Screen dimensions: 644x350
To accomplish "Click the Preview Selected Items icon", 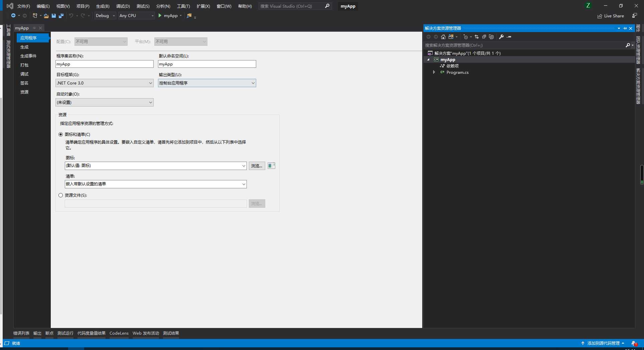I will [509, 37].
